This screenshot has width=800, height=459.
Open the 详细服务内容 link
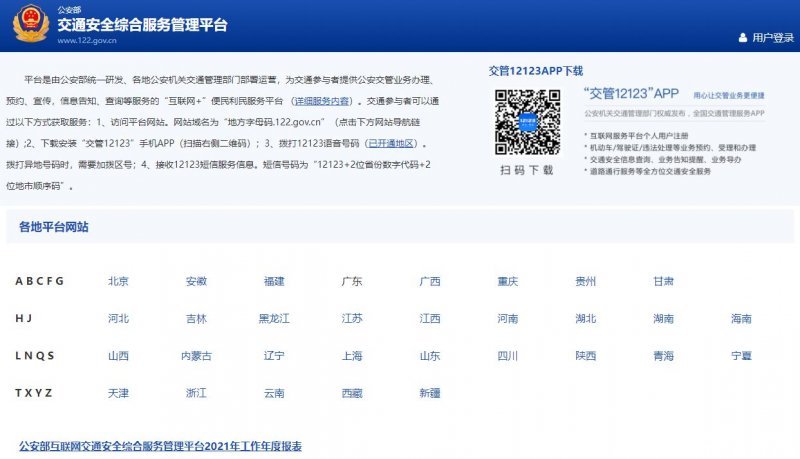pos(321,101)
